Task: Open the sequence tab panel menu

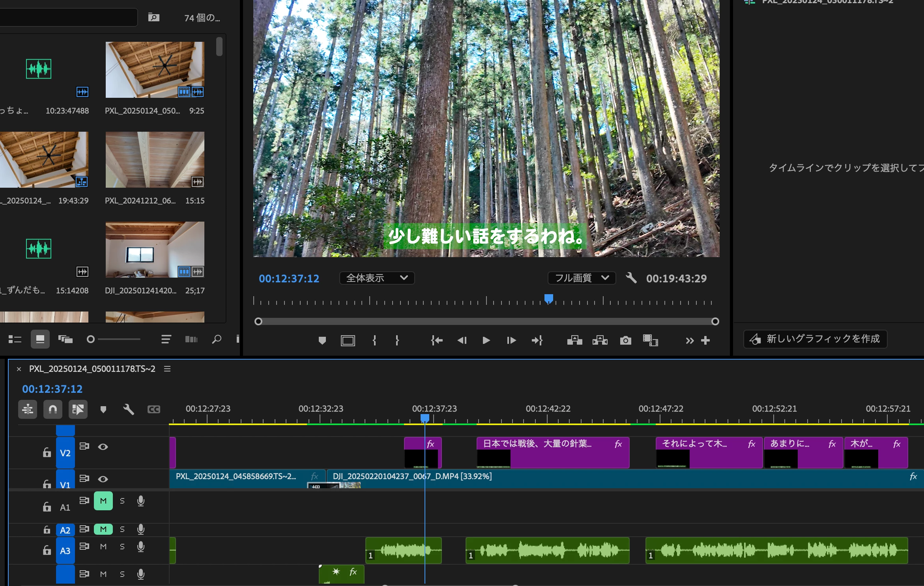Action: click(167, 369)
